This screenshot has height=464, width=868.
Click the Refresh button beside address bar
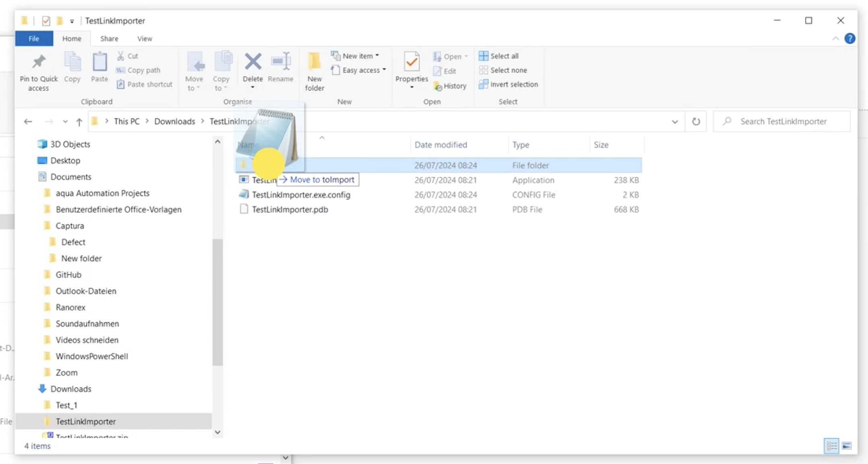pos(696,121)
